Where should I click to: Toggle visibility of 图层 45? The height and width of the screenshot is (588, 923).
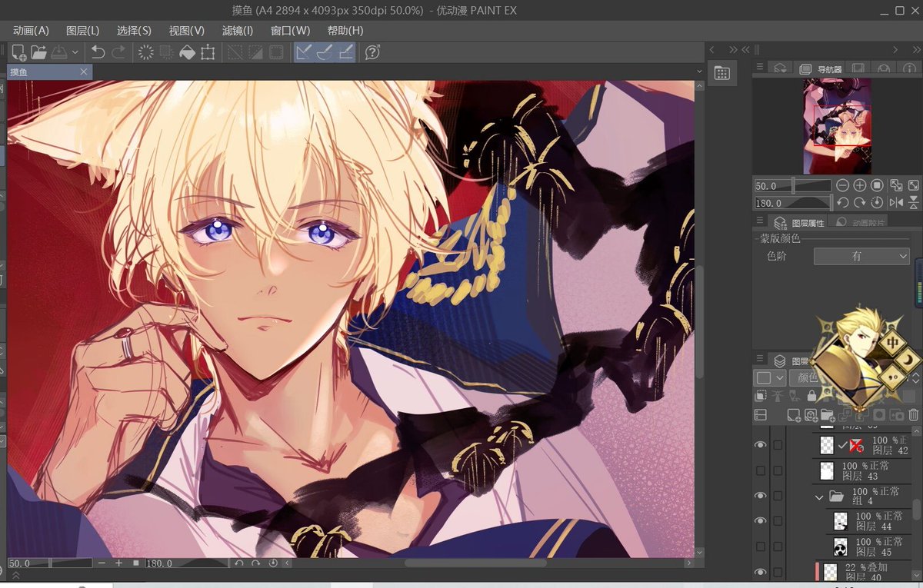click(760, 546)
